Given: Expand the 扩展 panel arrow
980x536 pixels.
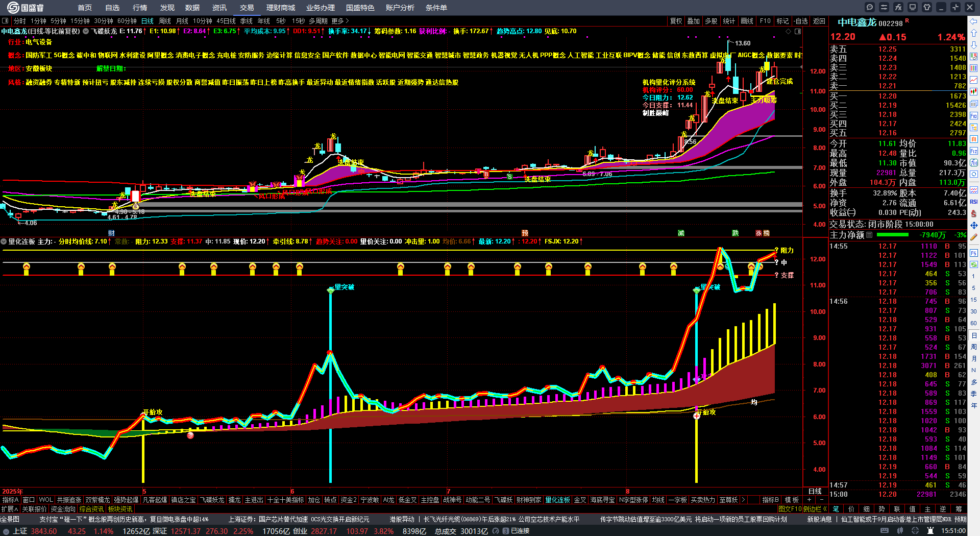Looking at the screenshot, I should click(x=10, y=509).
